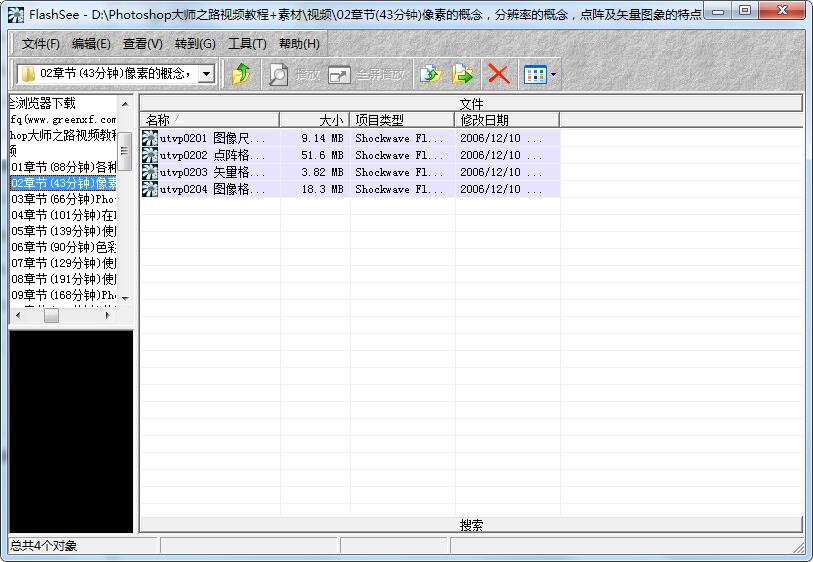813x562 pixels.
Task: Click the utvp0204 file icon
Action: (149, 189)
